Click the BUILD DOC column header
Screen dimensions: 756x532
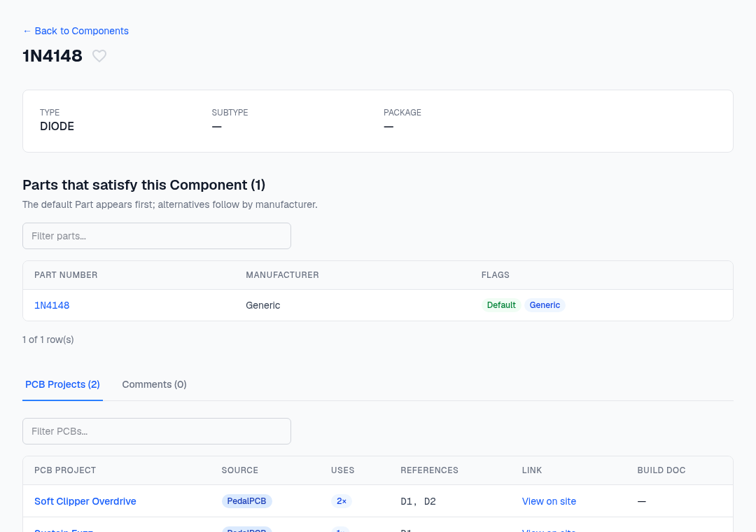click(x=661, y=470)
